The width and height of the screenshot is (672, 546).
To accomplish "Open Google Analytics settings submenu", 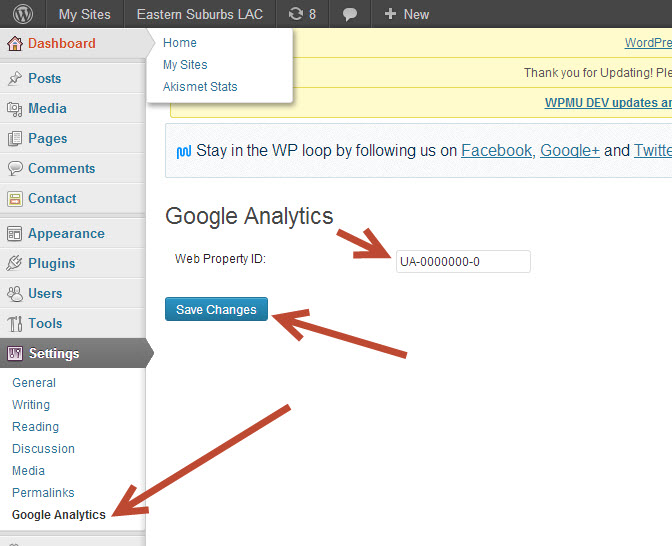I will 59,515.
